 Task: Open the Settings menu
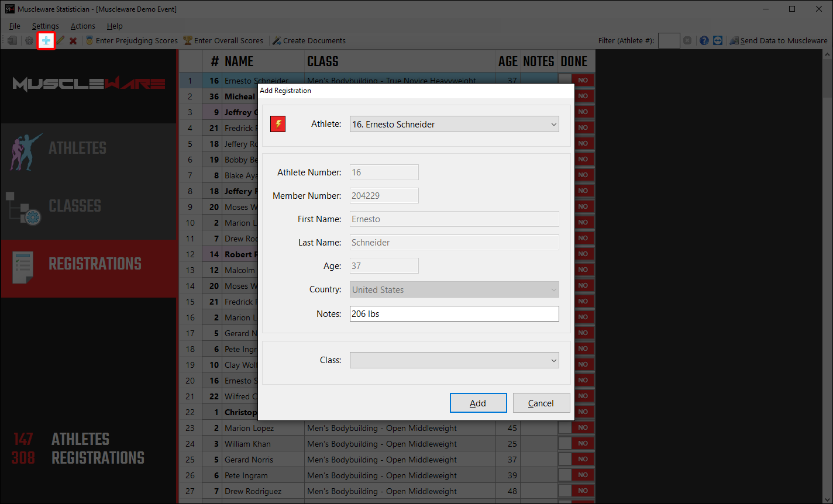45,26
